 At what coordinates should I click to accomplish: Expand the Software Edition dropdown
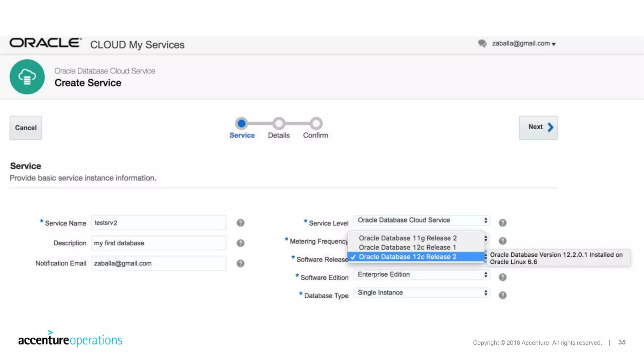click(x=421, y=275)
